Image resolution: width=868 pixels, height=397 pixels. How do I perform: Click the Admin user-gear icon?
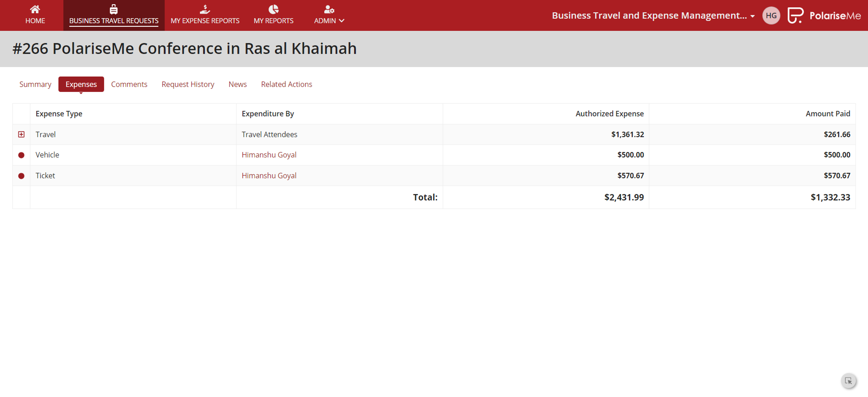pos(329,9)
